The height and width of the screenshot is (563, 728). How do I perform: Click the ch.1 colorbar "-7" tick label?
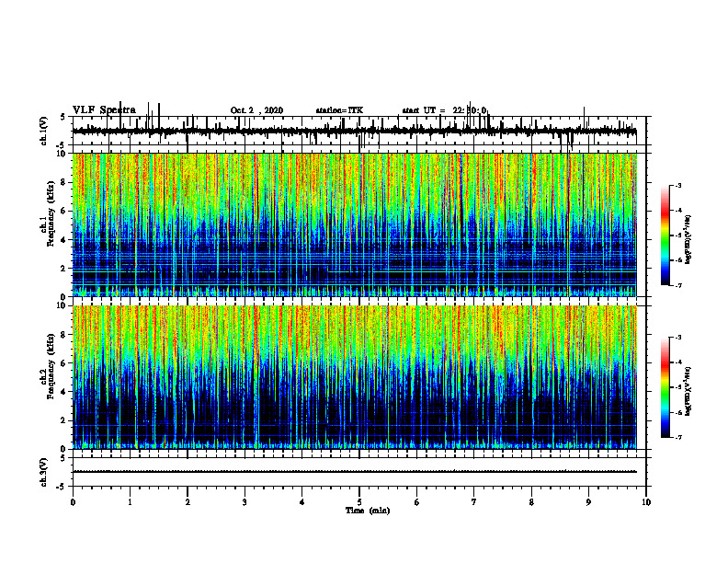[x=677, y=285]
